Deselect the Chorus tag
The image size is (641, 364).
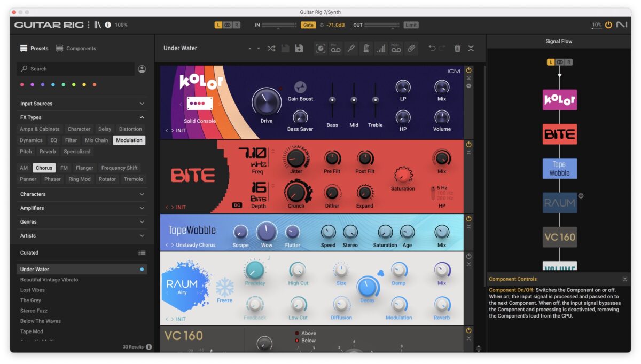[44, 168]
